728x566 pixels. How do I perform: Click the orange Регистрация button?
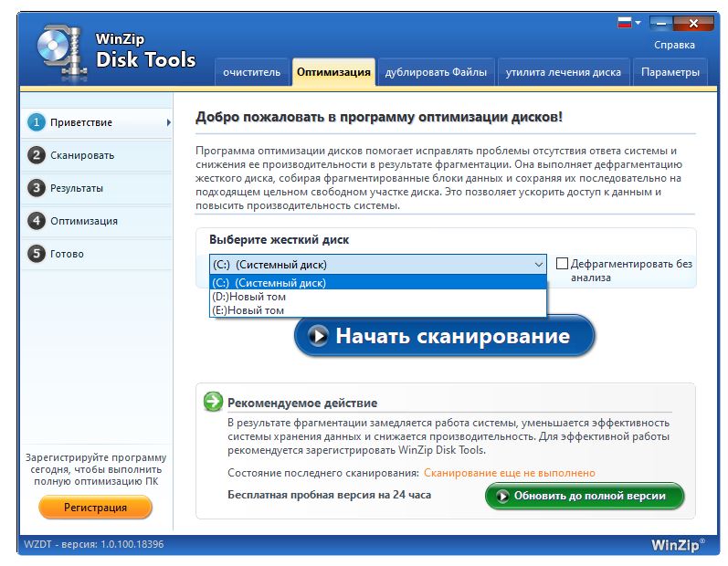(95, 508)
